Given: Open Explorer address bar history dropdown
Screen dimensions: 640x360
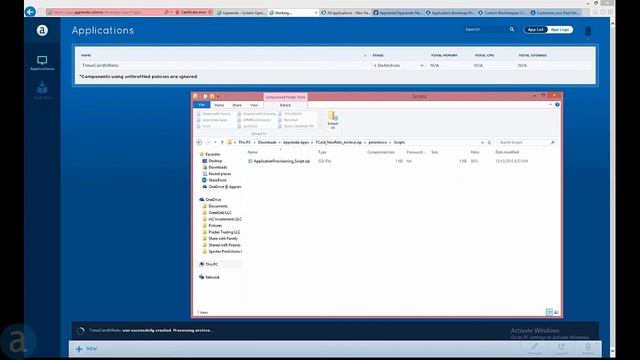Looking at the screenshot, I should click(x=482, y=142).
